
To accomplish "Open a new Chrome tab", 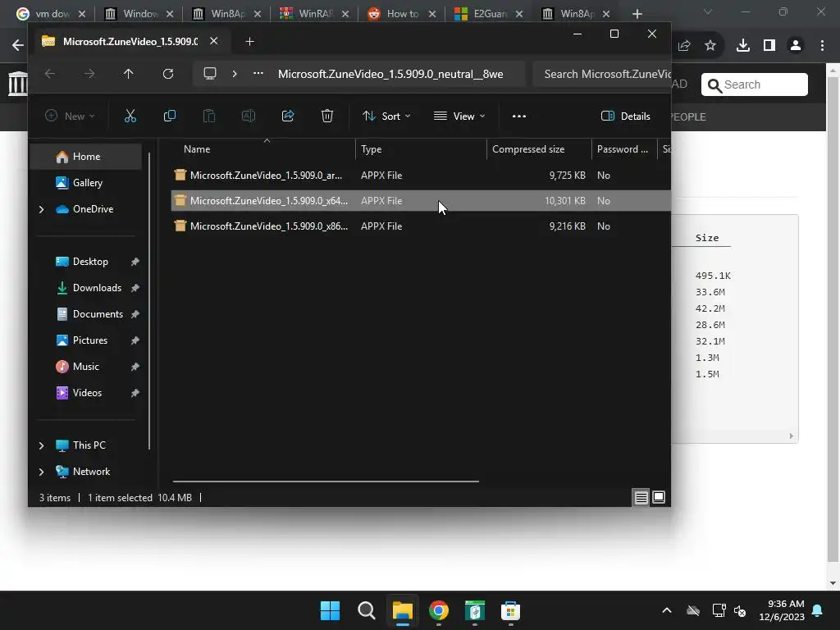I will [637, 14].
